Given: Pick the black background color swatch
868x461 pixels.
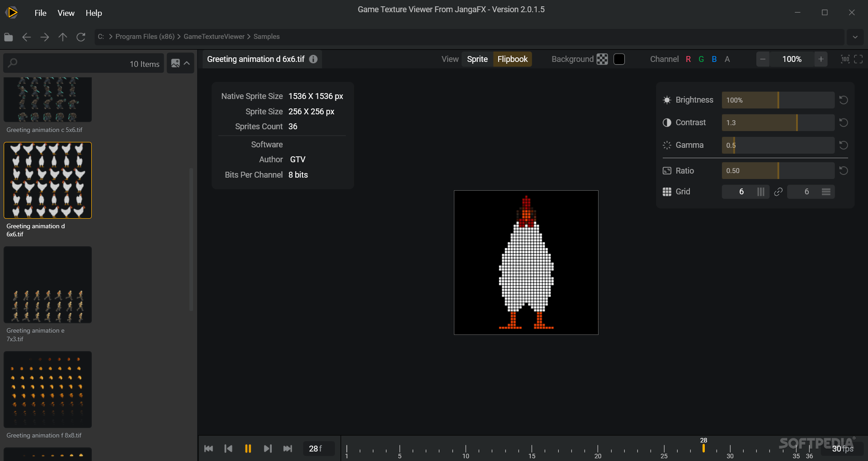Looking at the screenshot, I should [x=619, y=59].
